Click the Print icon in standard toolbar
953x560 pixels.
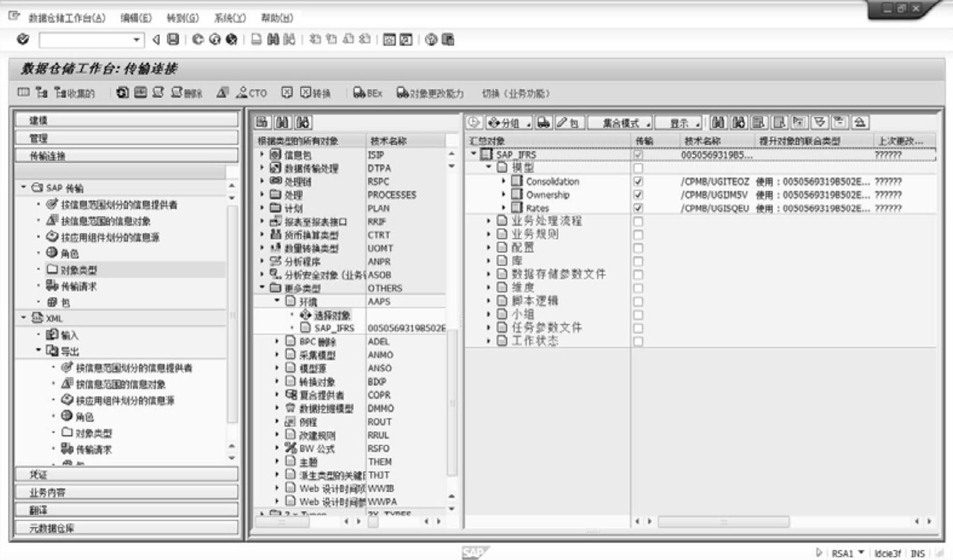click(257, 39)
